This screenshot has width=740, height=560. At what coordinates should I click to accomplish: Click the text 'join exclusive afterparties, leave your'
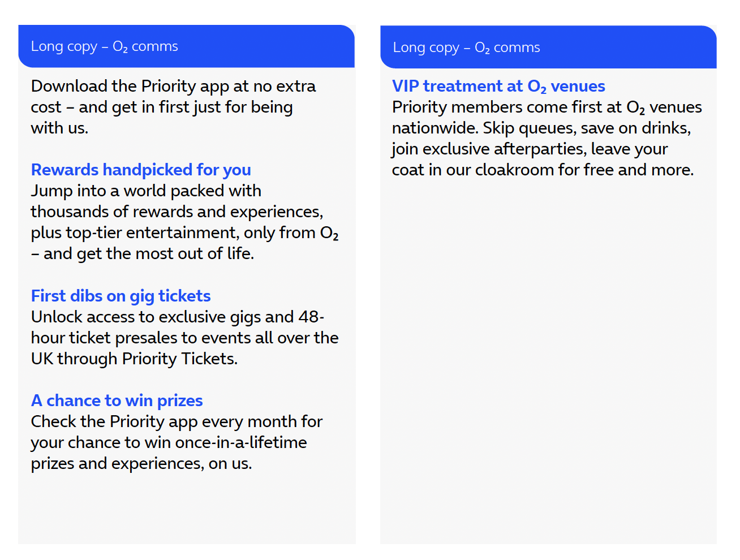(x=530, y=149)
